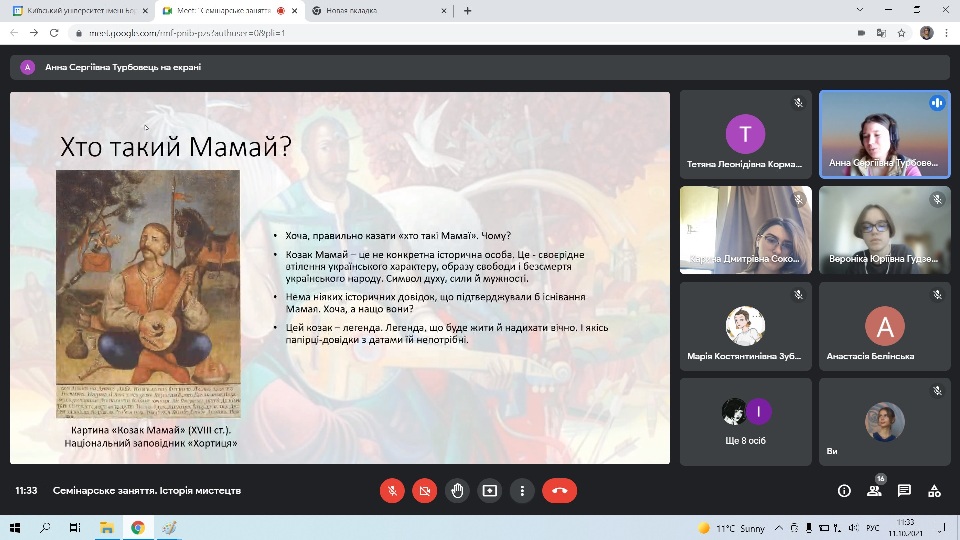Open the weather widget 11°C Sunny
The width and height of the screenshot is (960, 540).
click(x=732, y=528)
